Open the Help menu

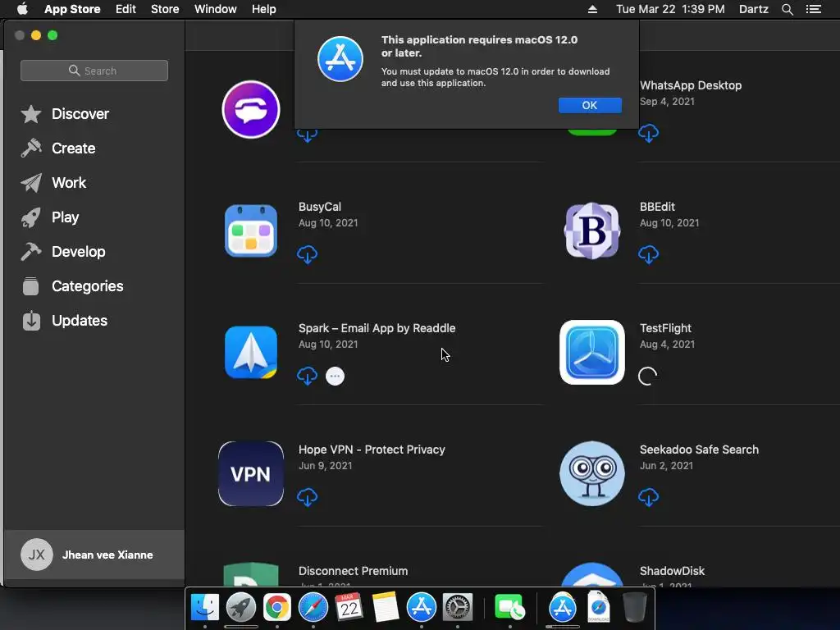(x=264, y=9)
